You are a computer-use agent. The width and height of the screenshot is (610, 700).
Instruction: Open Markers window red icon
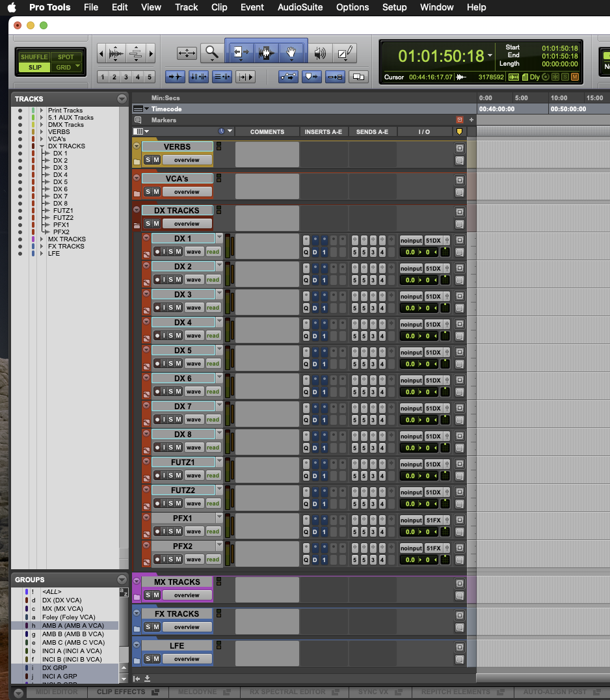point(460,120)
